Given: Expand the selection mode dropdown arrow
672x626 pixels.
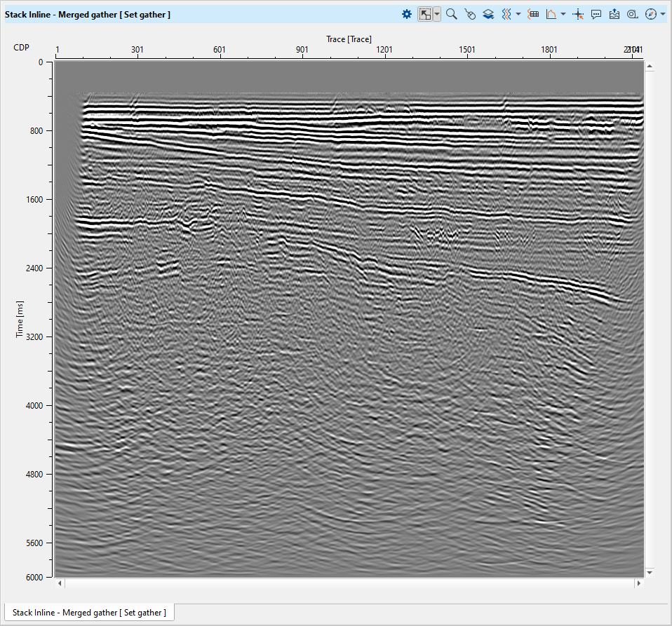Looking at the screenshot, I should tap(437, 14).
